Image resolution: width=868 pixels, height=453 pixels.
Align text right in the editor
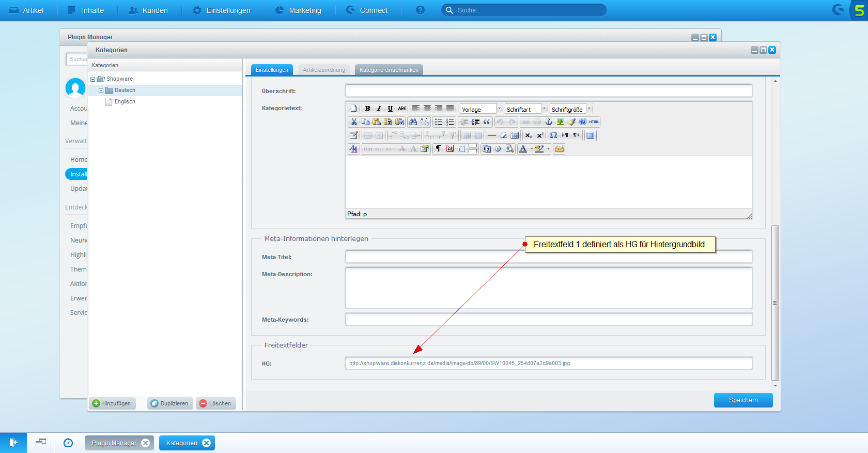click(439, 109)
